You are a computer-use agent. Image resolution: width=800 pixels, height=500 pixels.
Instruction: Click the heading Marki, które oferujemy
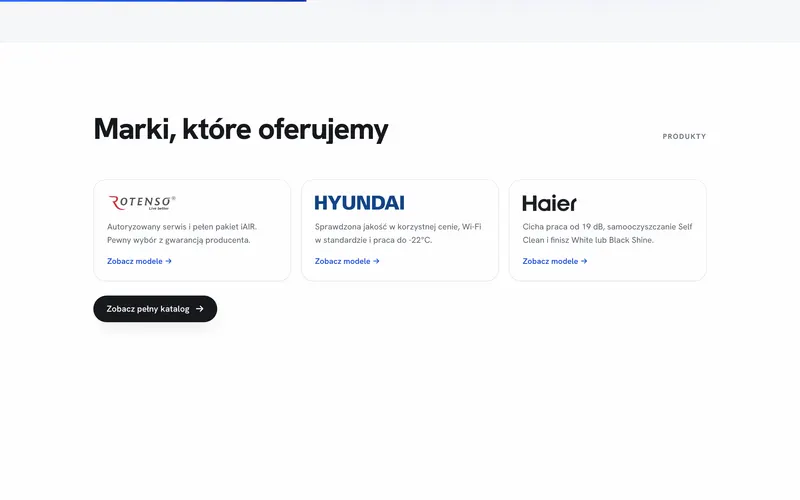(241, 129)
